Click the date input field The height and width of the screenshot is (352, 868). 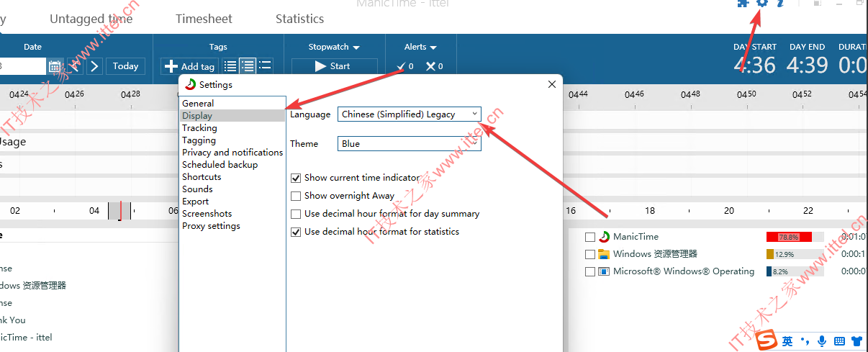[x=23, y=66]
